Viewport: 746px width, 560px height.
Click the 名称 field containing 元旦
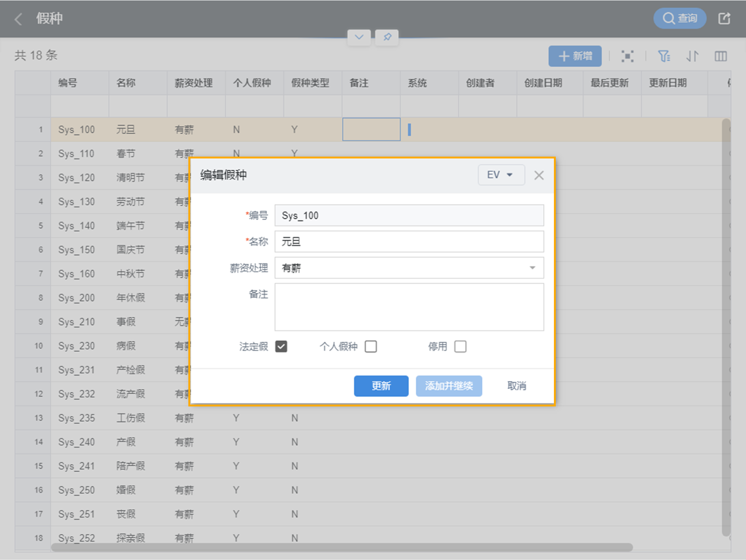click(x=409, y=242)
